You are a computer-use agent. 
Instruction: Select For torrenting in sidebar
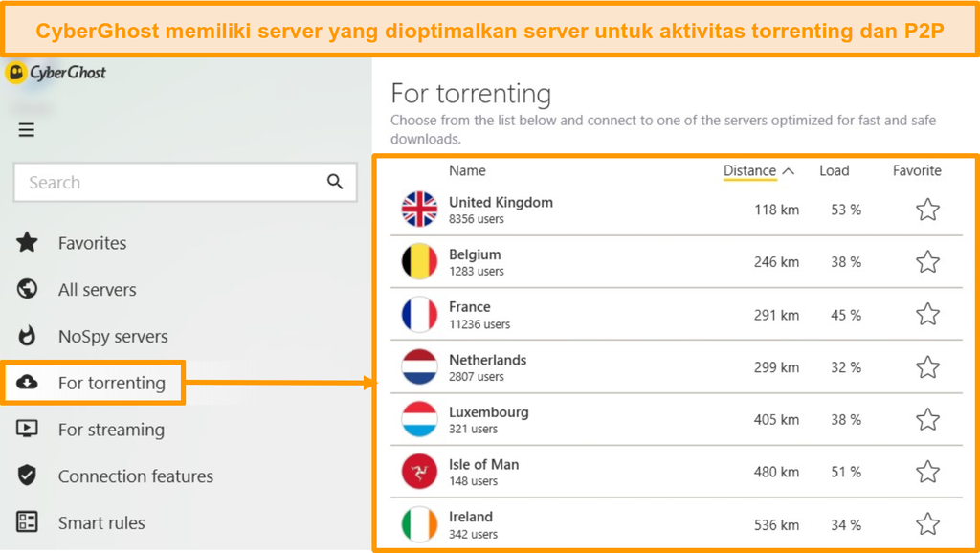tap(93, 383)
